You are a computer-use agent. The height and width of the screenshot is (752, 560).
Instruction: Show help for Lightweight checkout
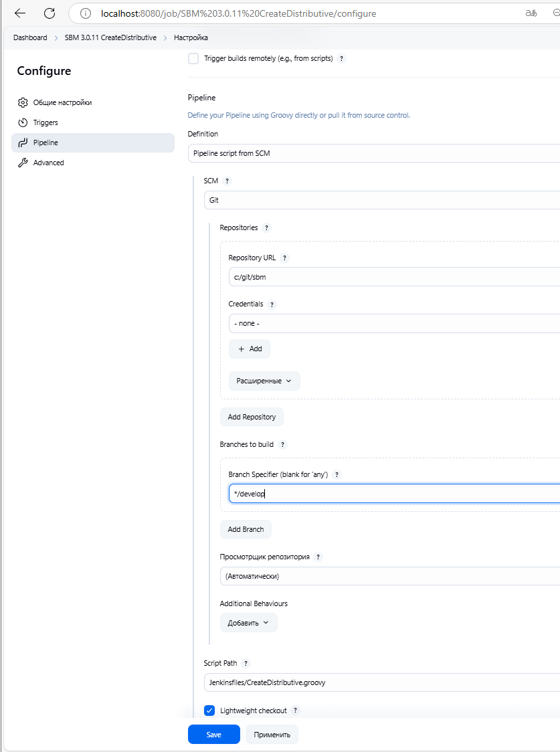click(296, 711)
